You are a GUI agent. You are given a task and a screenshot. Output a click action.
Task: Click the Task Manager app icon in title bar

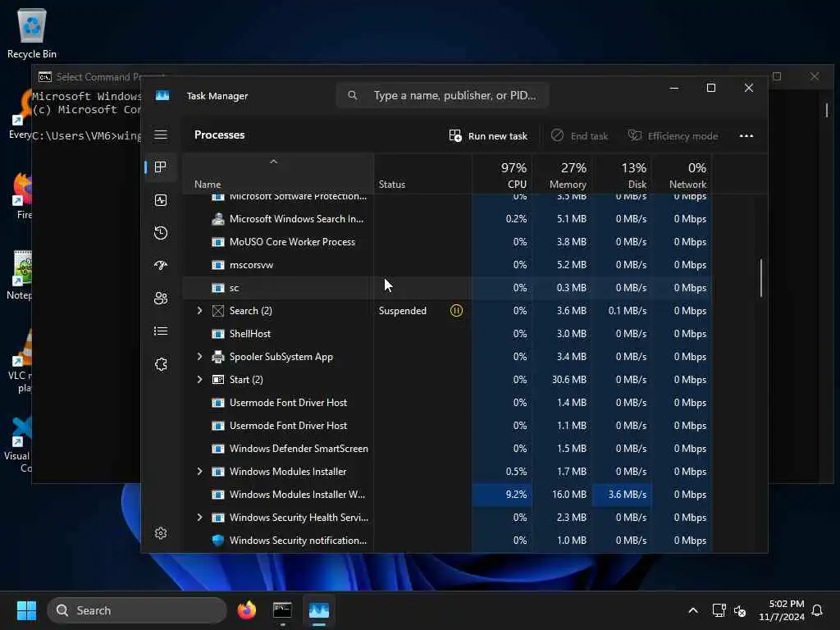point(162,95)
